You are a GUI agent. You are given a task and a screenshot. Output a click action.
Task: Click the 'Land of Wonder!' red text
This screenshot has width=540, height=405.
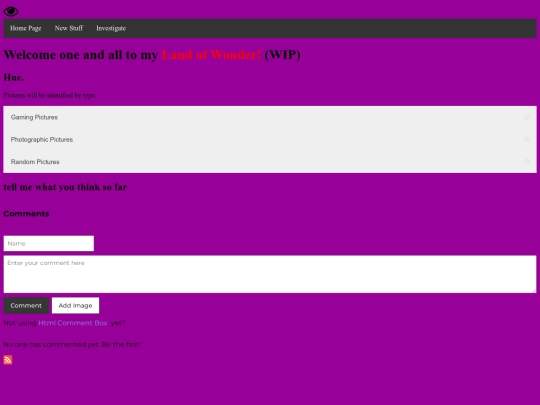(211, 55)
